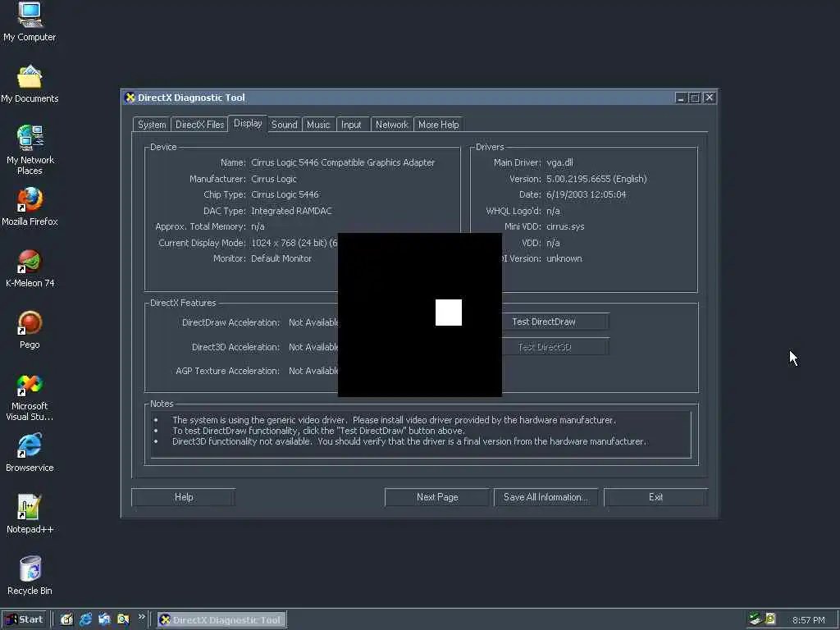Switch to the Network tab
Screen dimensions: 840x630
tap(391, 125)
